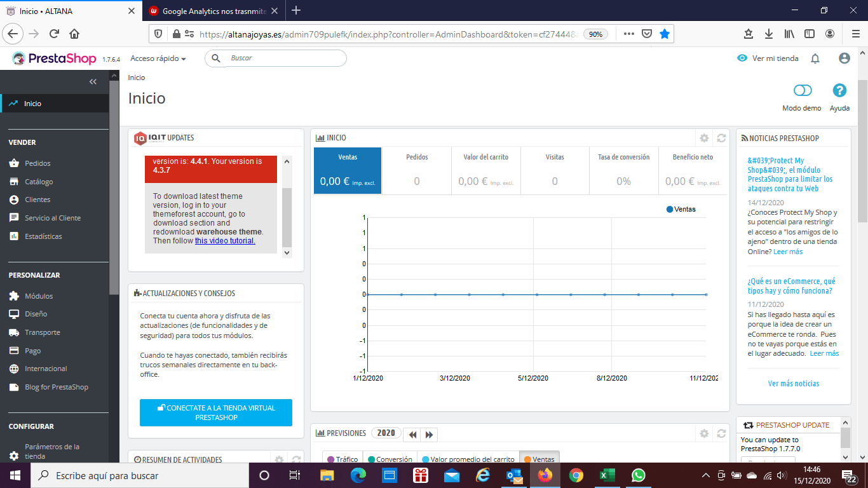Open search filter dropdown magnifier
The image size is (868, 488).
point(216,58)
